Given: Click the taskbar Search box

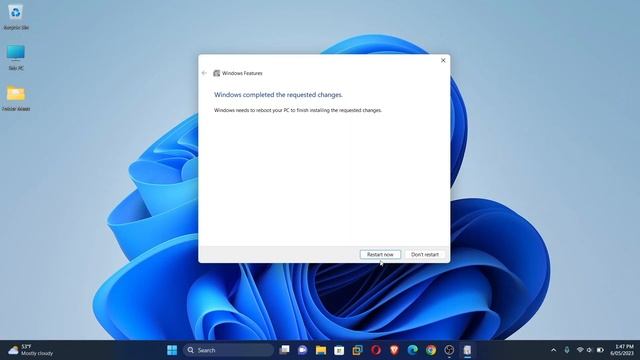Looking at the screenshot, I should pyautogui.click(x=229, y=350).
